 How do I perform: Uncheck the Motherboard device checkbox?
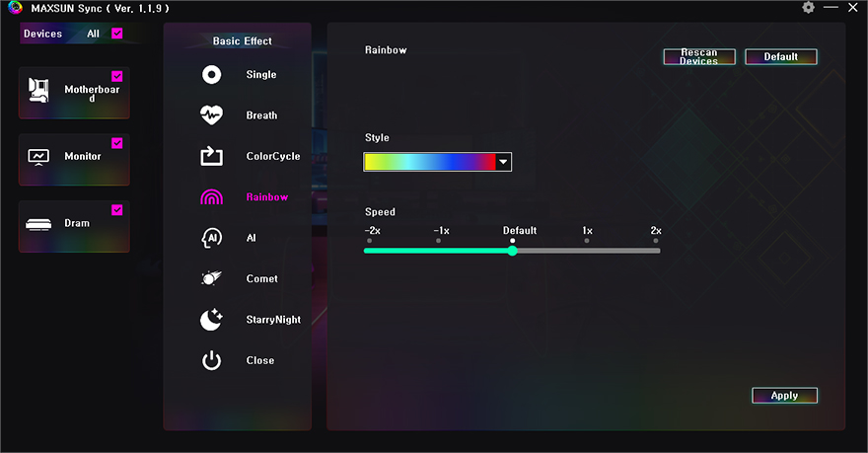116,76
